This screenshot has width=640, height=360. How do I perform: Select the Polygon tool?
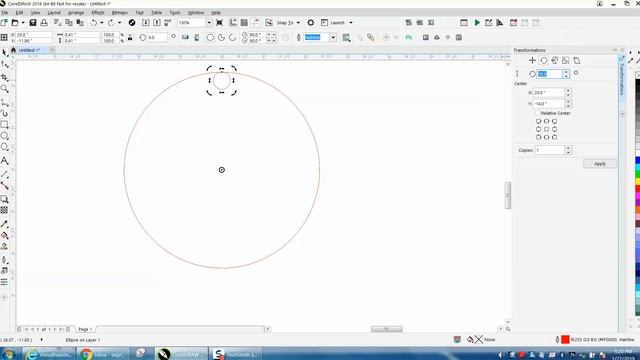(4, 147)
